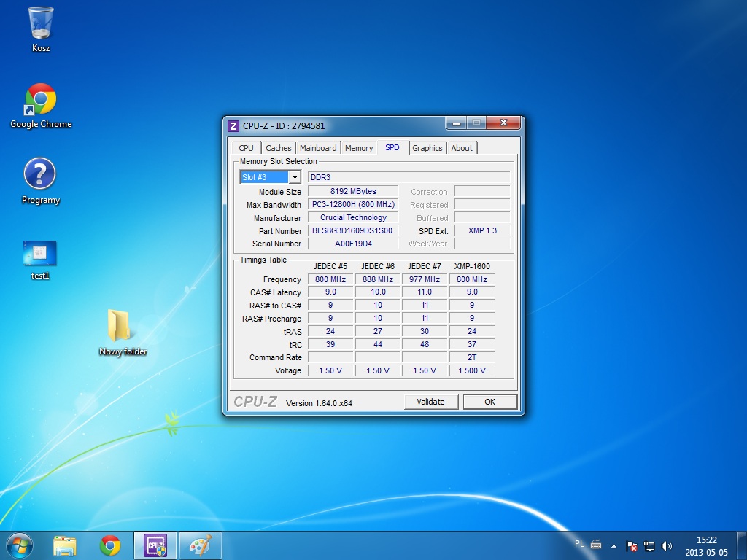This screenshot has height=560, width=747.
Task: Select the Nowy folder icon
Action: tap(123, 332)
